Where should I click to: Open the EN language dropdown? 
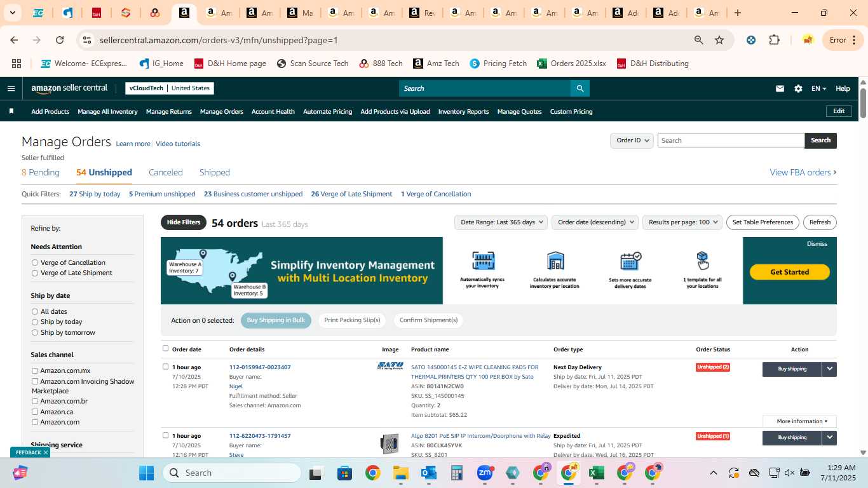point(819,89)
